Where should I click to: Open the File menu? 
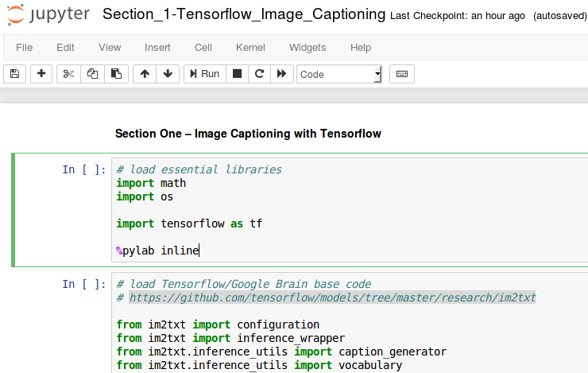(24, 48)
